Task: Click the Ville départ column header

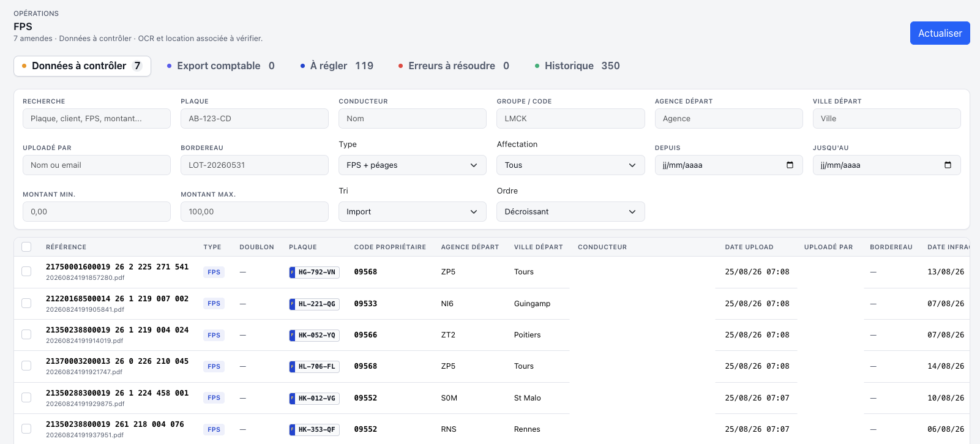Action: pos(538,247)
